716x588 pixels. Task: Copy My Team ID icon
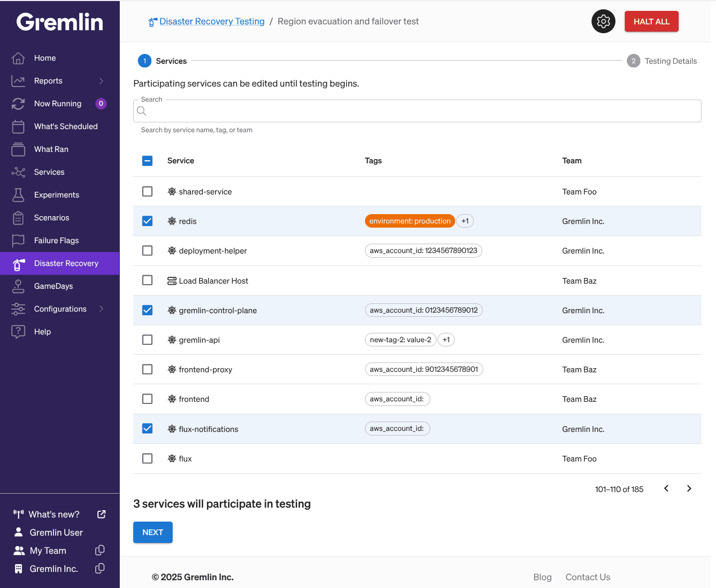100,550
